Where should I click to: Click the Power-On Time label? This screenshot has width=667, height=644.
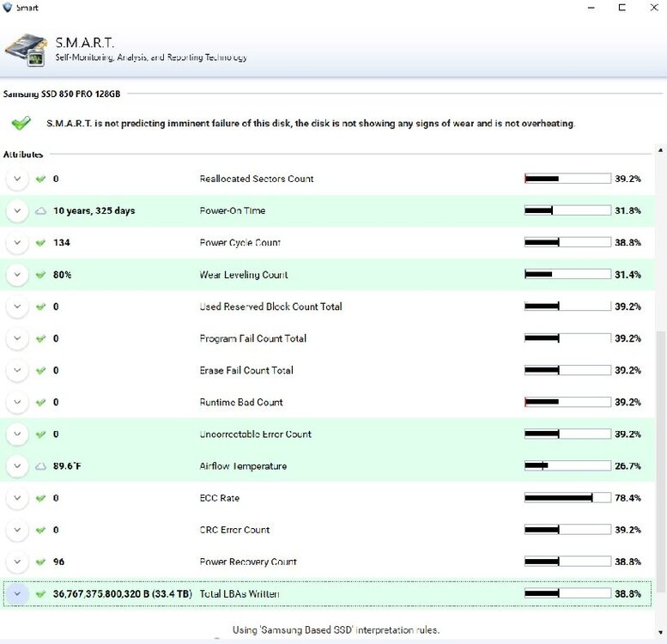click(233, 210)
